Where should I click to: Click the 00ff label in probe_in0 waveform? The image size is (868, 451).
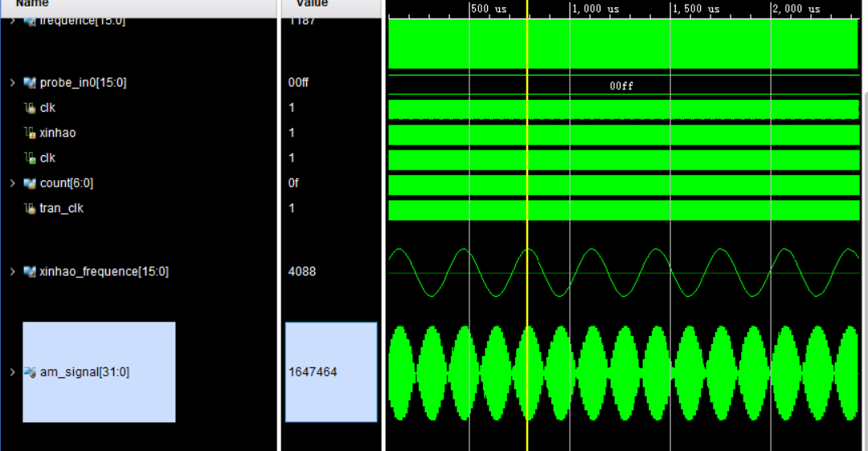(621, 86)
